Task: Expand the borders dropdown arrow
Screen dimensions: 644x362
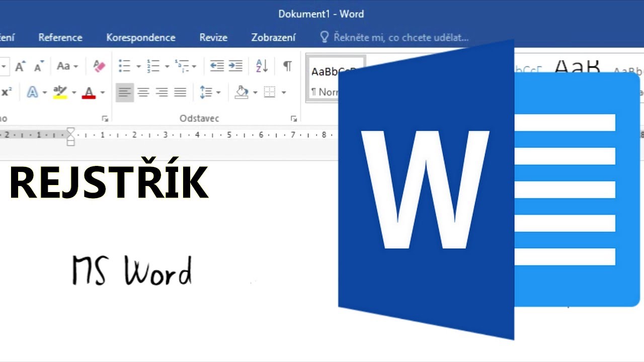Action: (x=284, y=93)
